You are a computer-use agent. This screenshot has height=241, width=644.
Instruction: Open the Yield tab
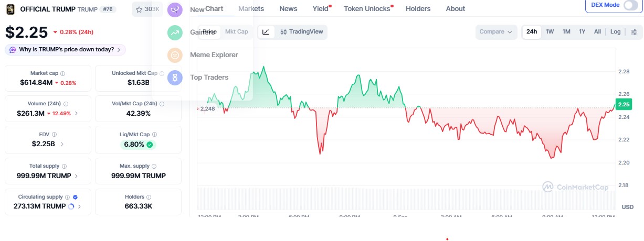pyautogui.click(x=320, y=8)
